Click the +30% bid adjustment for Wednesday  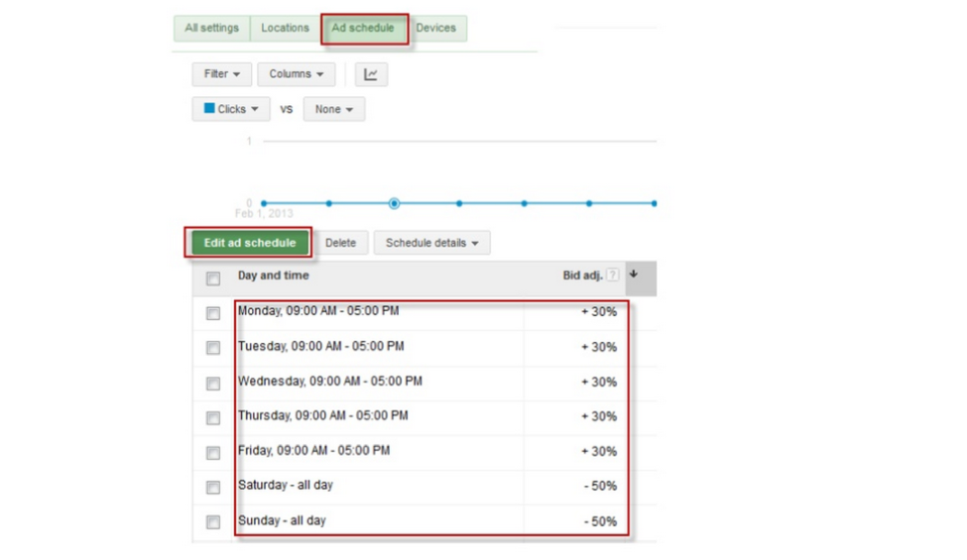point(599,383)
